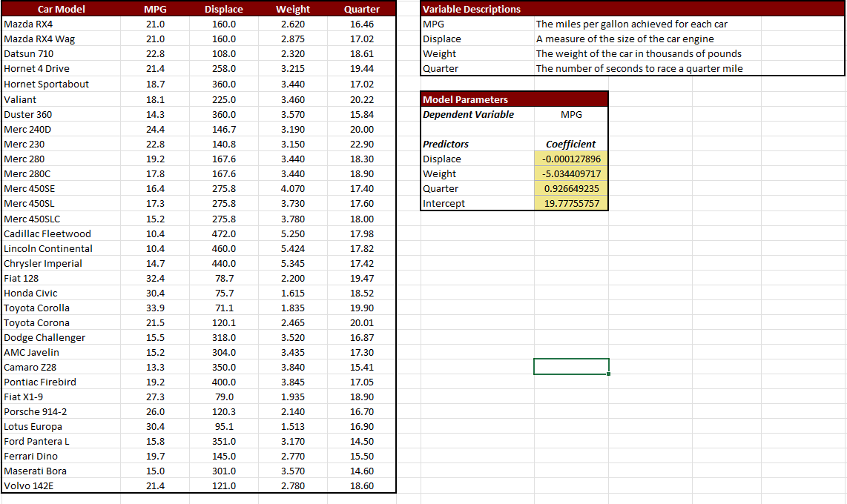Screen dimensions: 847x504
Task: Click the miles per gallon description
Action: [631, 24]
